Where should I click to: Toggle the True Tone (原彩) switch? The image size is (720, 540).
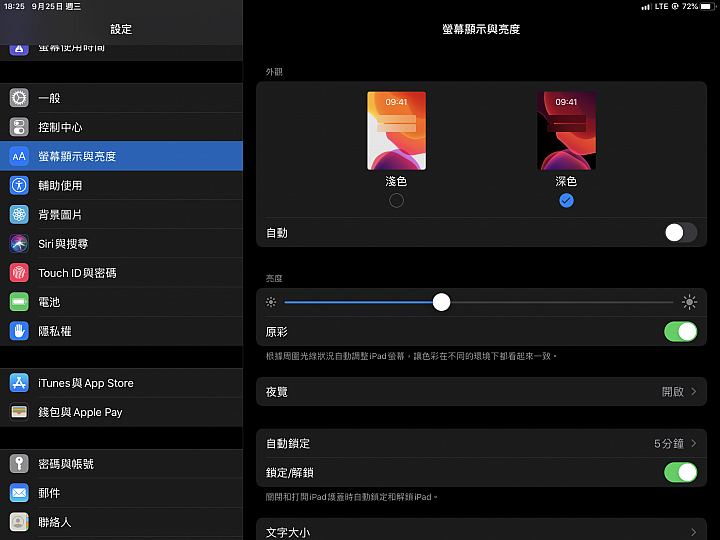(681, 332)
